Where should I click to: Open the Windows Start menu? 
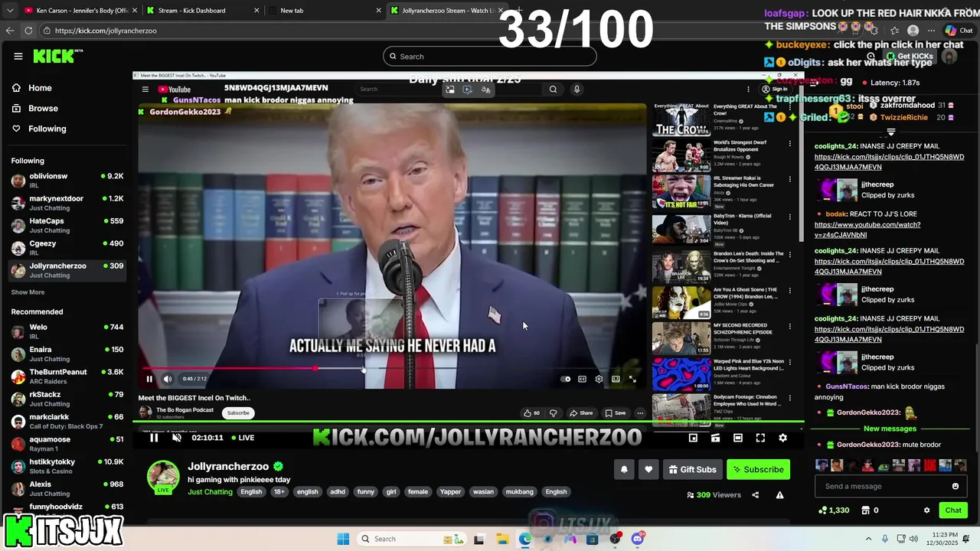click(x=343, y=539)
